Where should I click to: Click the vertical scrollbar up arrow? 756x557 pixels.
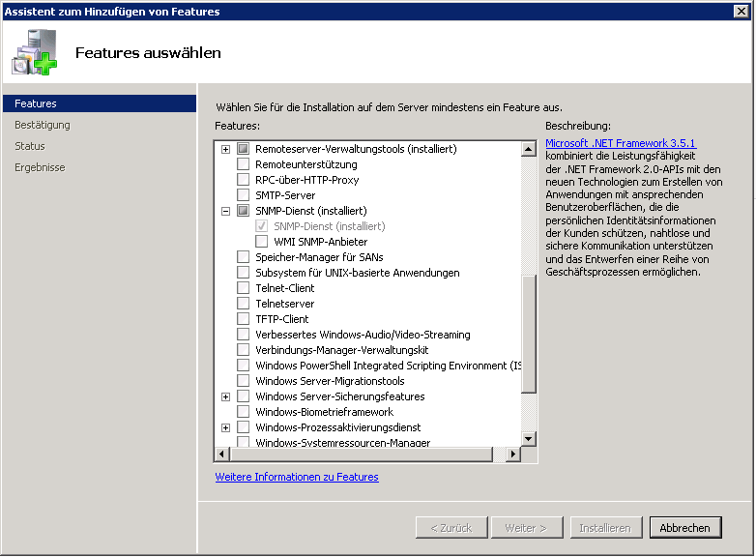529,149
